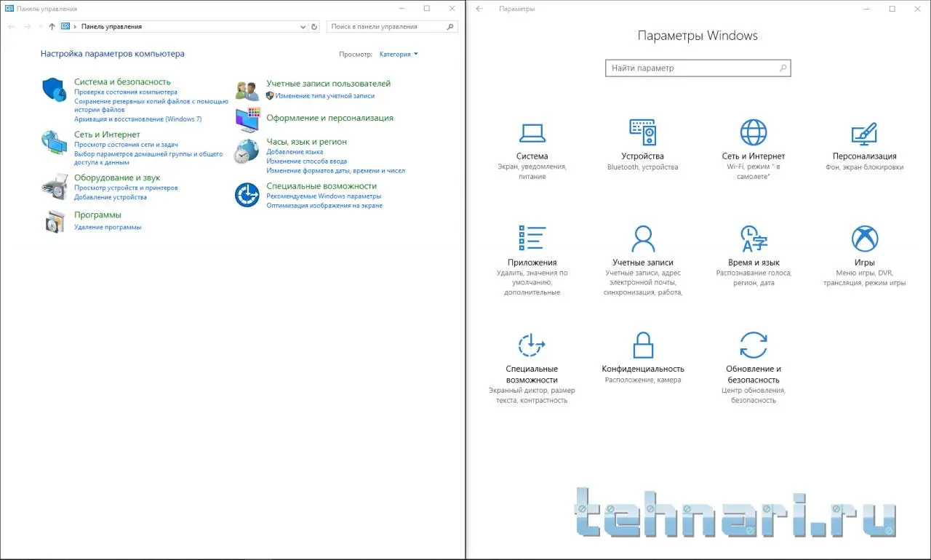This screenshot has width=931, height=560.
Task: Click Оптимизация изображения на экране link
Action: (324, 206)
